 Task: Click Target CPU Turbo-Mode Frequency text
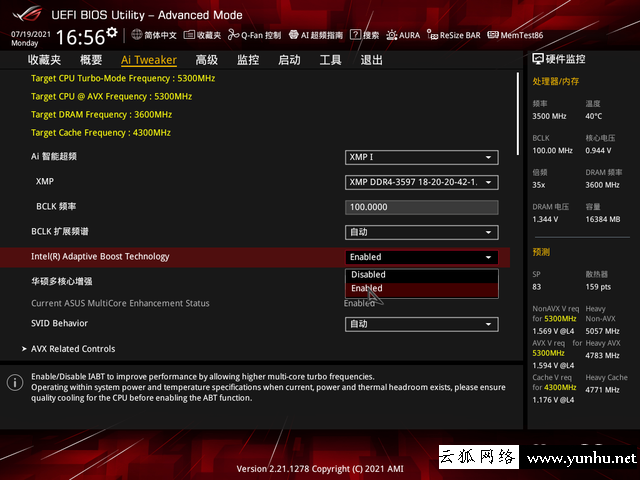(x=123, y=78)
